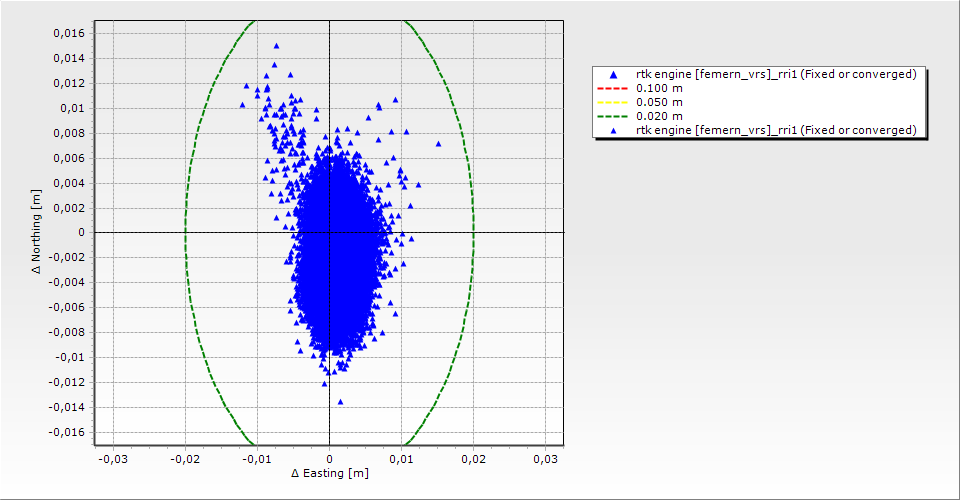The width and height of the screenshot is (960, 500).
Task: Click the large blue triangle legend marker
Action: tap(612, 75)
